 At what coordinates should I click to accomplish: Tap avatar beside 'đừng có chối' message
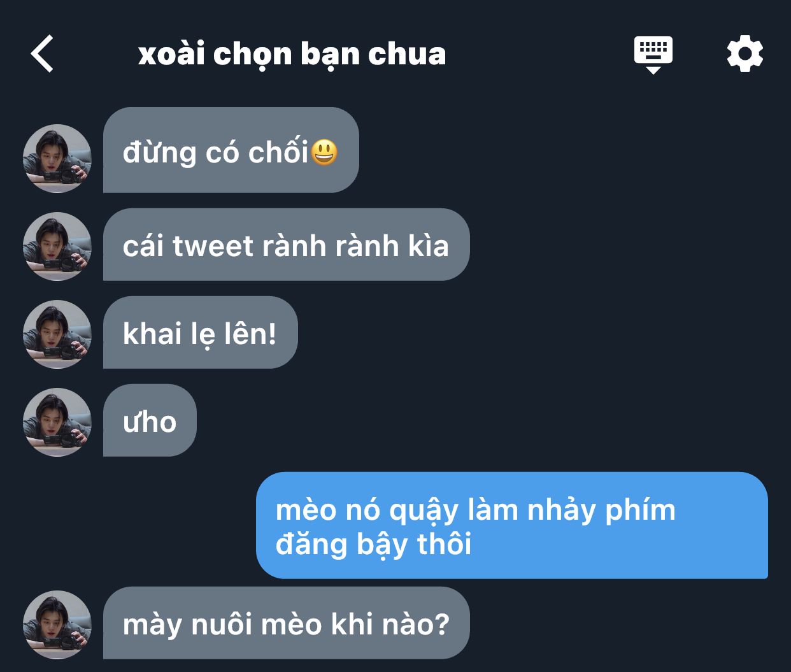[x=57, y=159]
